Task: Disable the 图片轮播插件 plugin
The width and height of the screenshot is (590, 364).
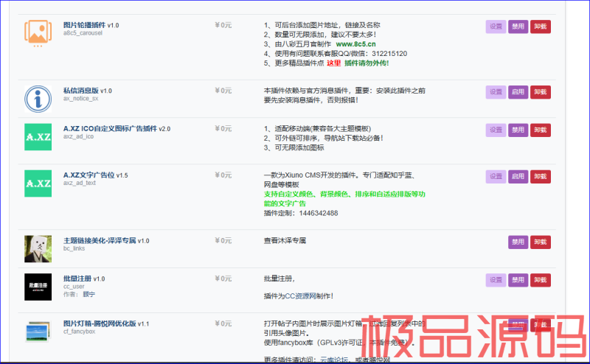Action: pyautogui.click(x=518, y=27)
